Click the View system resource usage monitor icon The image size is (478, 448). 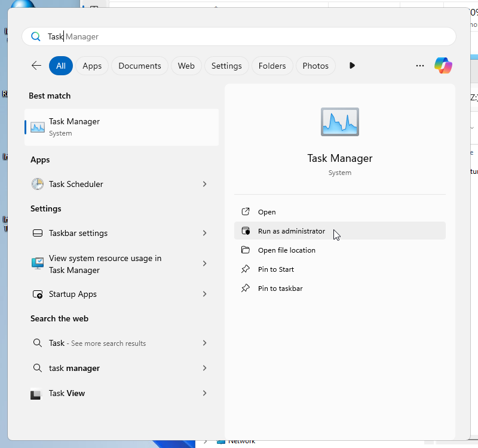tap(38, 263)
